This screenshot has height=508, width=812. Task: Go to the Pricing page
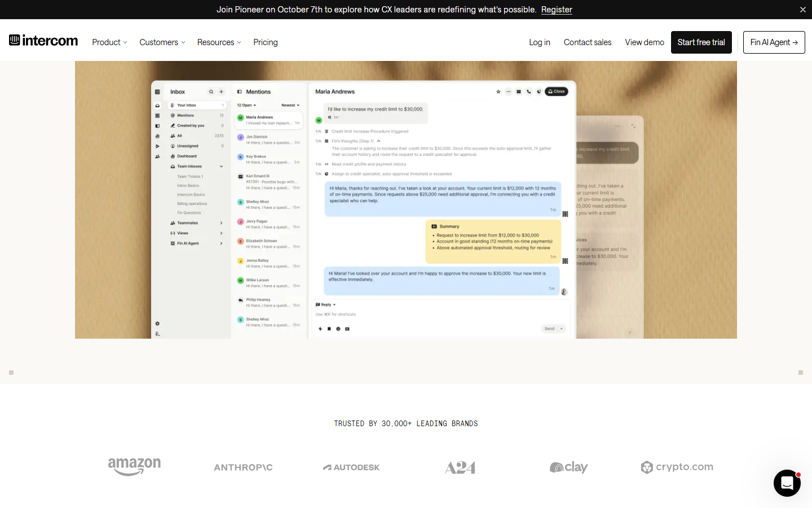point(266,42)
